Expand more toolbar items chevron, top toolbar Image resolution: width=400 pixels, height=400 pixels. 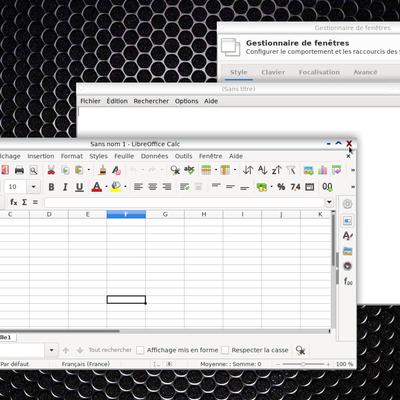352,170
